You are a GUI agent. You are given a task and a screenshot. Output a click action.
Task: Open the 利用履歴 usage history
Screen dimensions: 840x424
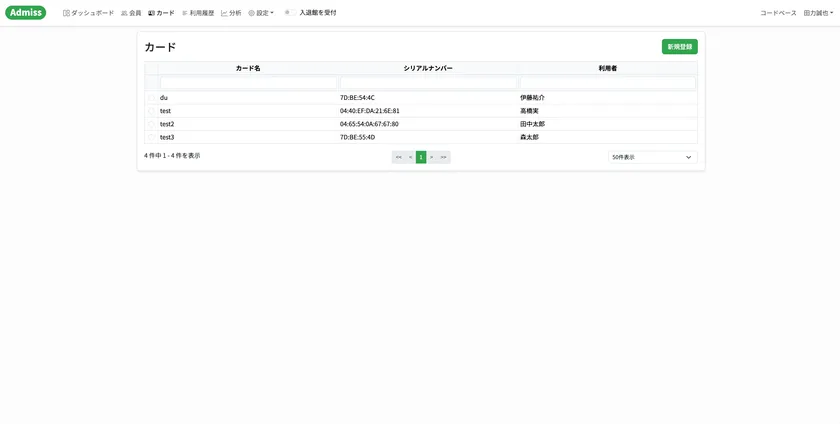click(x=197, y=13)
